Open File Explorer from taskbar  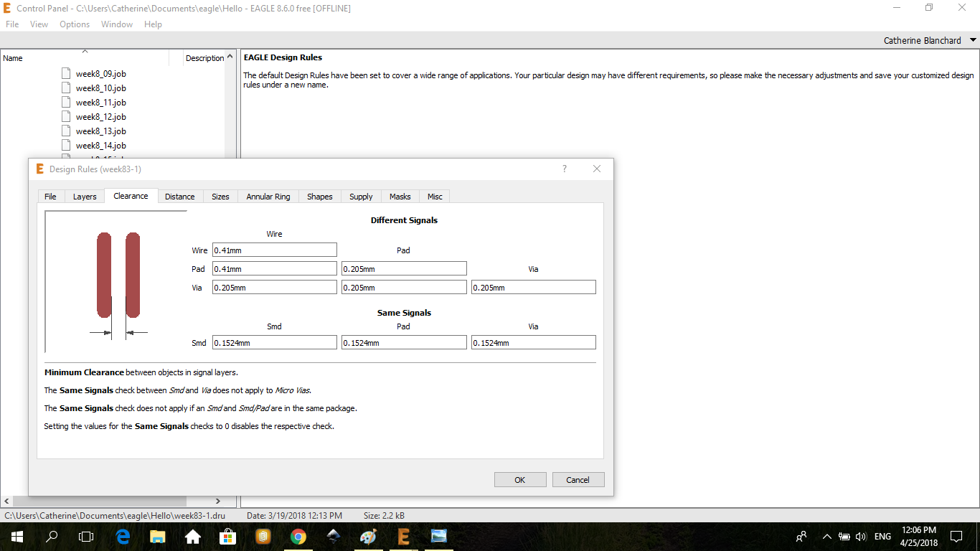(158, 537)
